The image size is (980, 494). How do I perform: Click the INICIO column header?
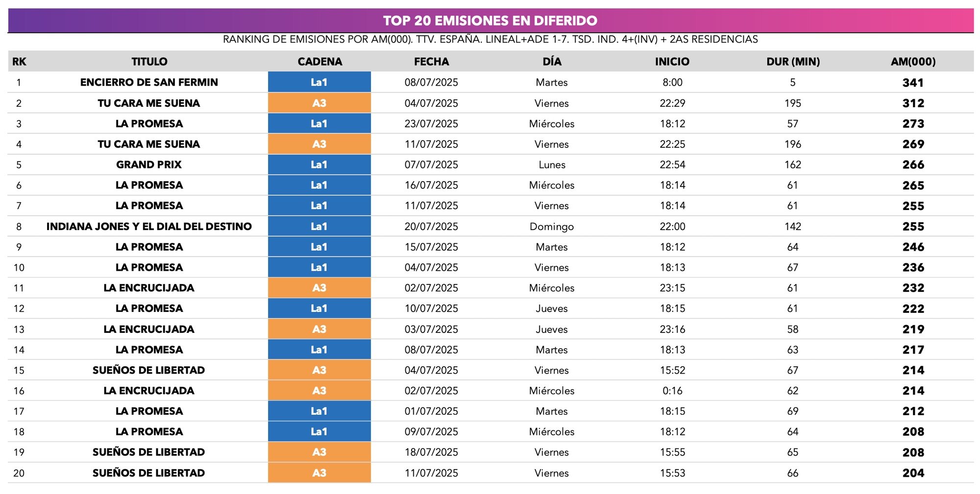click(x=672, y=62)
